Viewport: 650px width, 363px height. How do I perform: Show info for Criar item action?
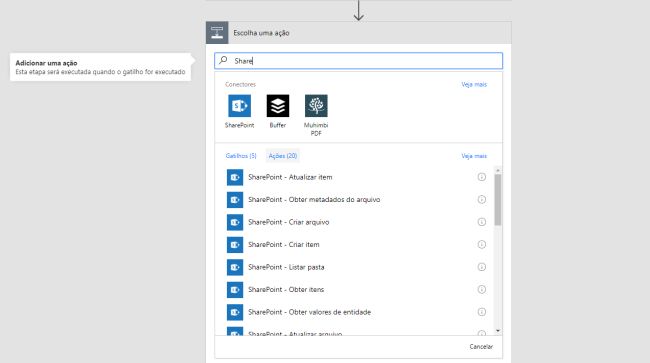tap(481, 244)
